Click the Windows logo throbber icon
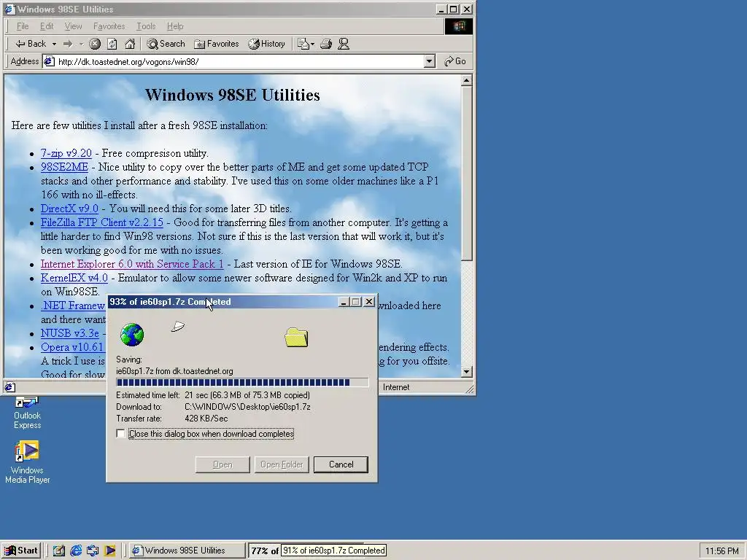Viewport: 747px width, 560px height. coord(459,26)
